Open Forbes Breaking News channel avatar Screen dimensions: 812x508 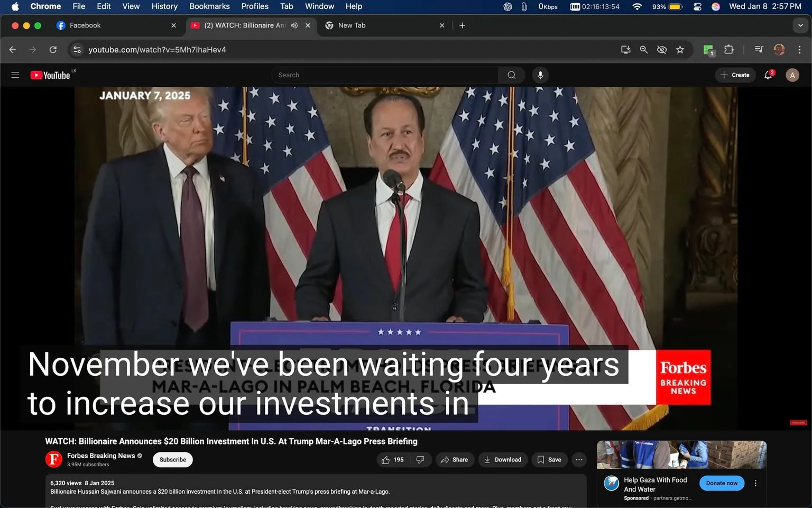pos(53,459)
